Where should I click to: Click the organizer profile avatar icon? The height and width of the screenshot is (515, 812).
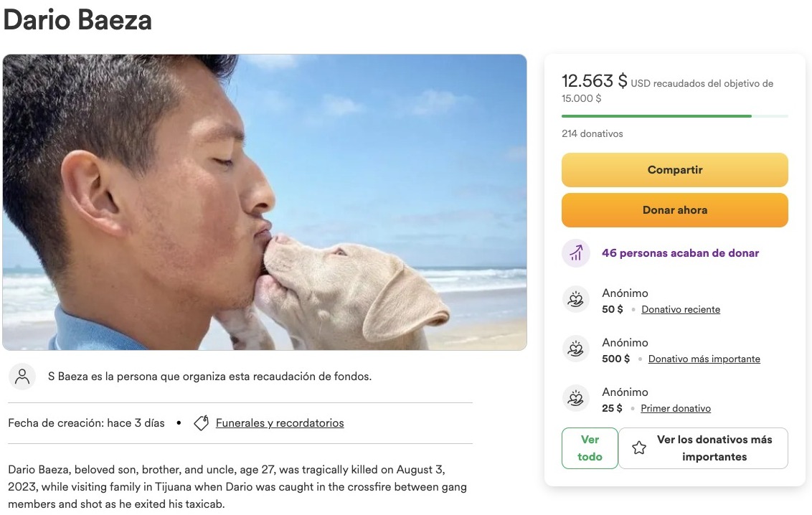click(22, 377)
